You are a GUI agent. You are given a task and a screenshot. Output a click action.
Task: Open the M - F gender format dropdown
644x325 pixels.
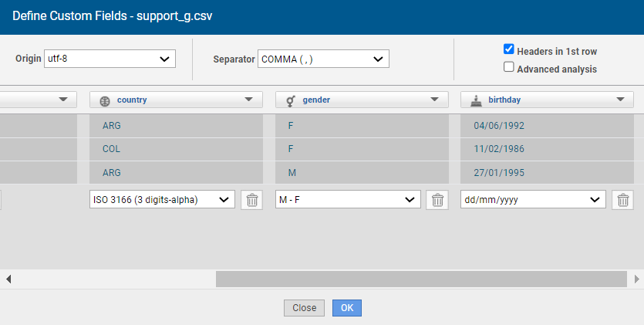[348, 200]
